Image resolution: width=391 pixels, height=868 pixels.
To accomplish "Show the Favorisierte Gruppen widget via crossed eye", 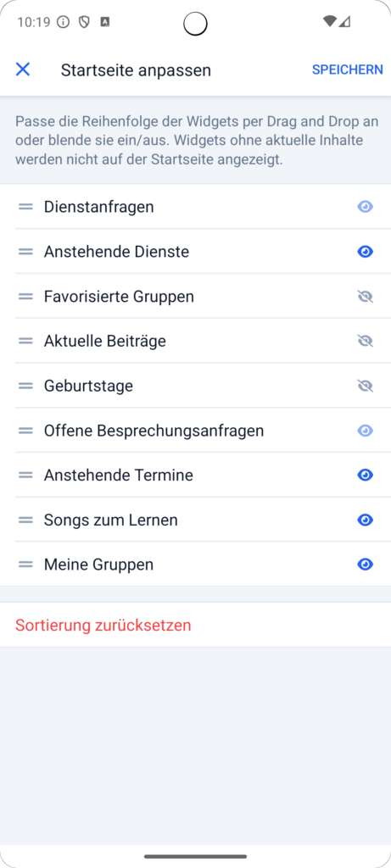I will coord(365,297).
